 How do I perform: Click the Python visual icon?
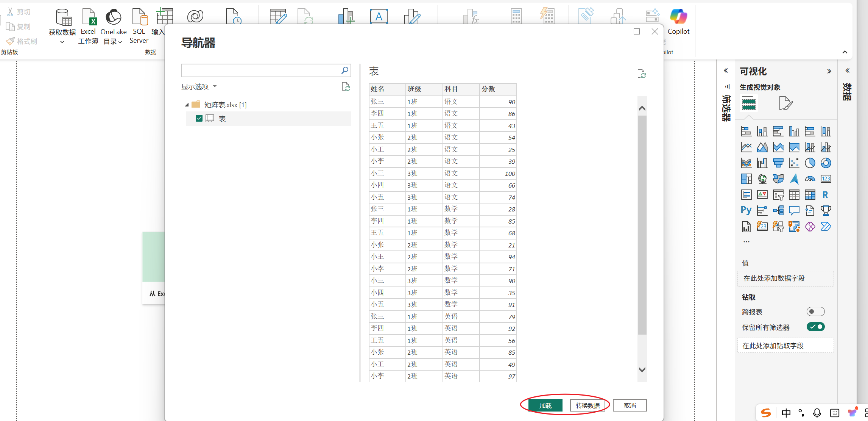click(746, 211)
